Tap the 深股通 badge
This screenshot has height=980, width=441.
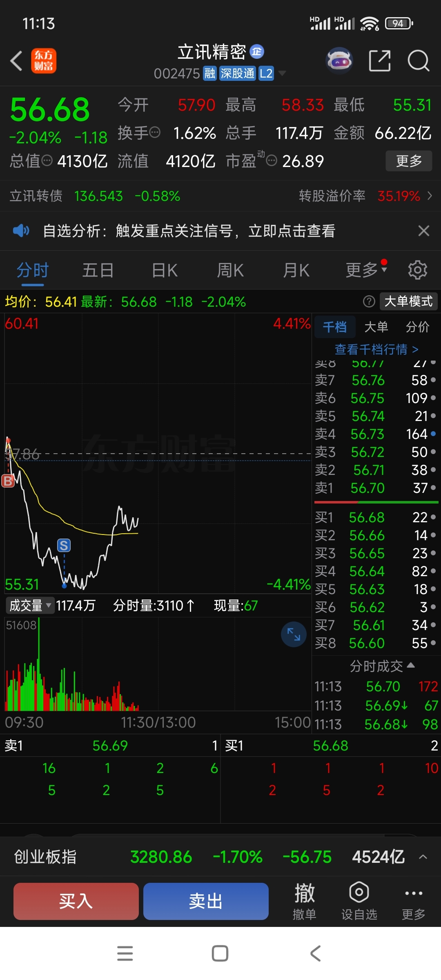(x=238, y=73)
